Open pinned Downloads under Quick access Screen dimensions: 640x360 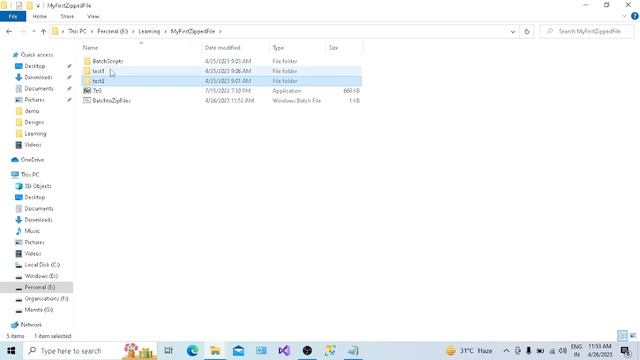coord(38,77)
